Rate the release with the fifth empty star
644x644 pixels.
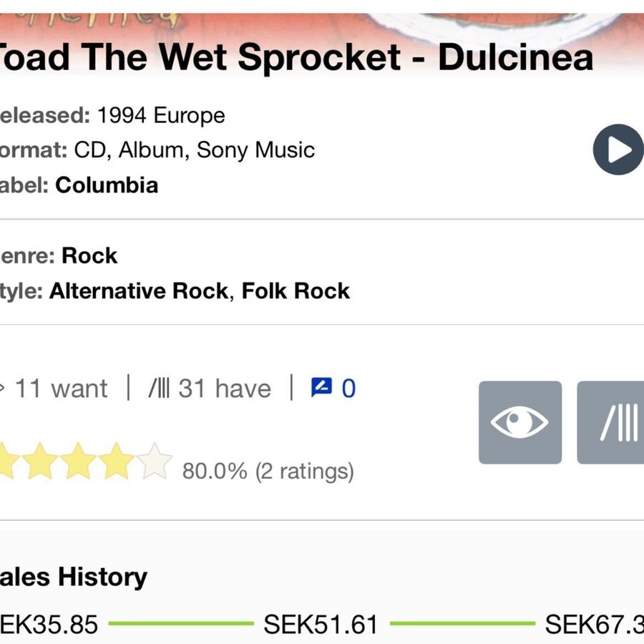pos(155,462)
